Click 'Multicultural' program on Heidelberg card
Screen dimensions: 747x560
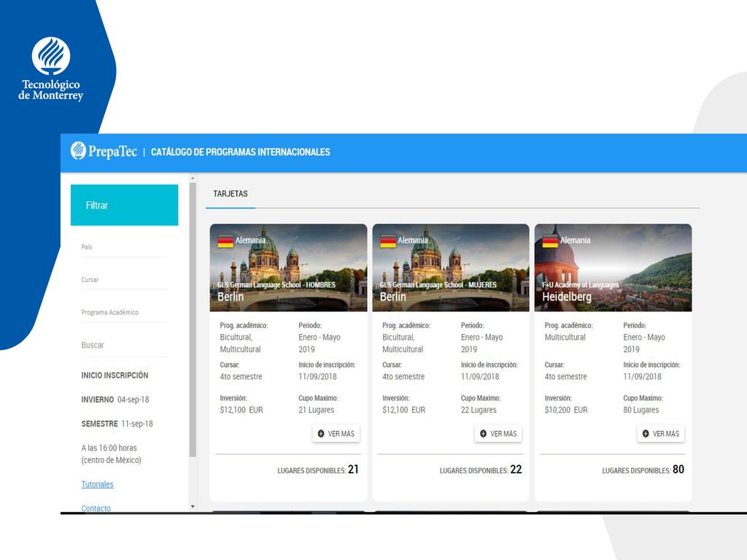tap(565, 337)
